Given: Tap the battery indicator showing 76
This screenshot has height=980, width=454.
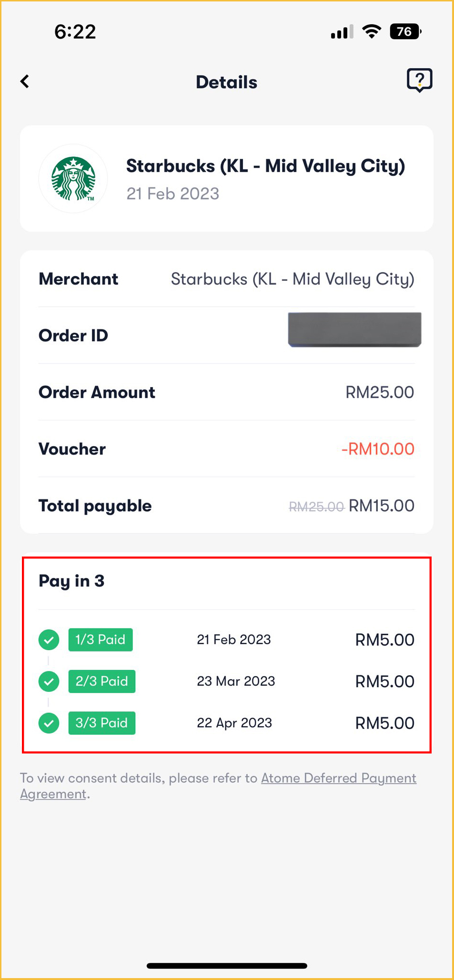Looking at the screenshot, I should [405, 31].
